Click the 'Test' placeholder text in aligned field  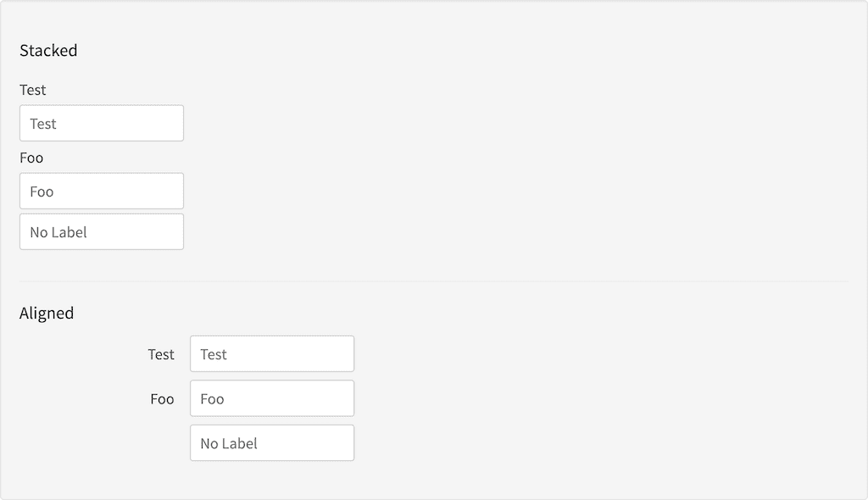pos(214,354)
